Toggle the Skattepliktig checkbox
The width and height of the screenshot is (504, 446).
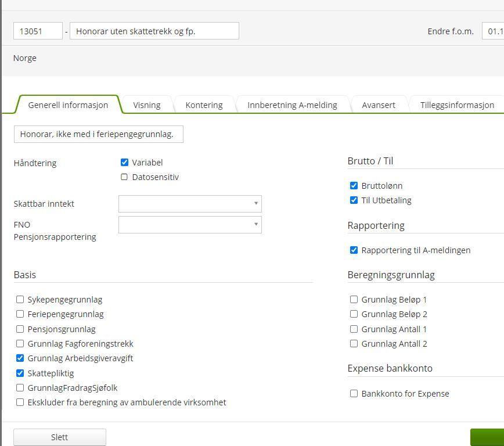coord(20,373)
